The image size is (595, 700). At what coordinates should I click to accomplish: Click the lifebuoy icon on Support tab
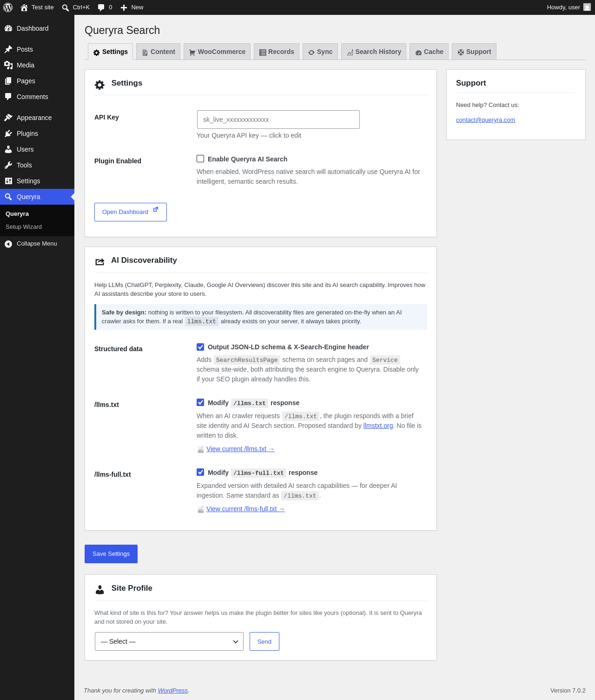coord(461,53)
